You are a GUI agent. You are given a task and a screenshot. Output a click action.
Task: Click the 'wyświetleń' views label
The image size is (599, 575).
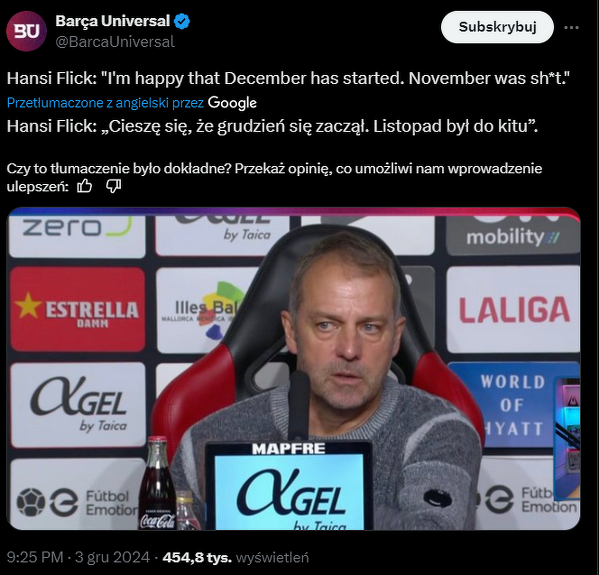pyautogui.click(x=272, y=557)
